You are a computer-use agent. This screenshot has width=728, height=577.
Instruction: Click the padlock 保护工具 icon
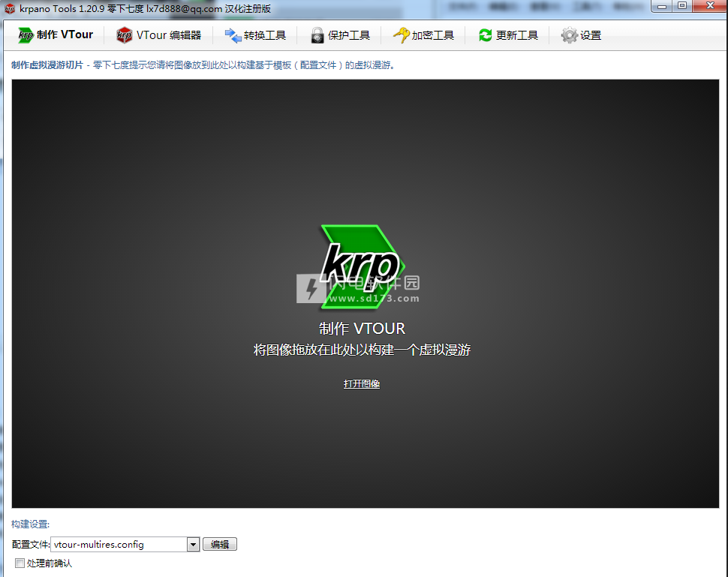pyautogui.click(x=317, y=35)
